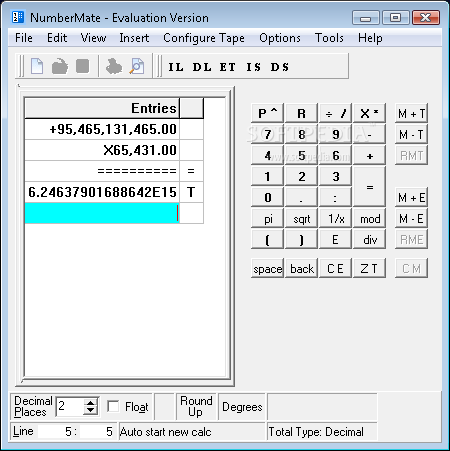The width and height of the screenshot is (450, 451).
Task: Click the DL toolbar button
Action: point(202,67)
